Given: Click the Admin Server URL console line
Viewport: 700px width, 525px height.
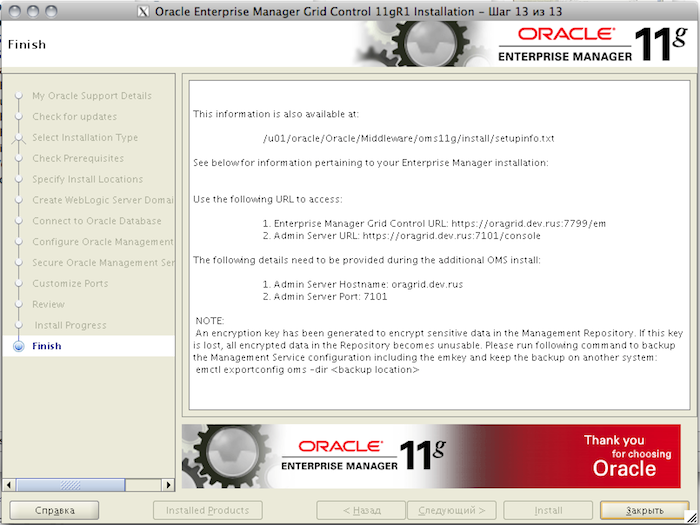Looking at the screenshot, I should click(x=401, y=236).
